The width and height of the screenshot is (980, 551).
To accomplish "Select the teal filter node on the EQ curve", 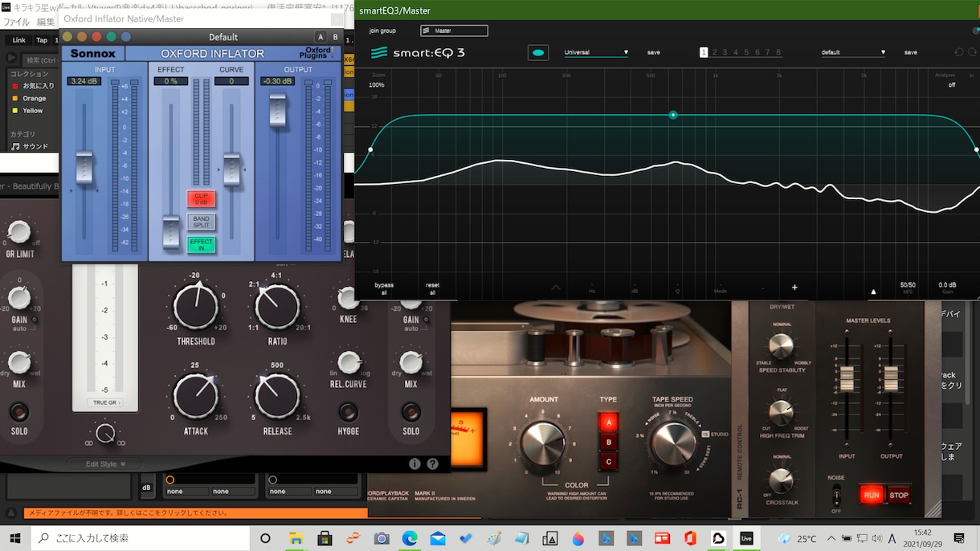I will tap(673, 115).
